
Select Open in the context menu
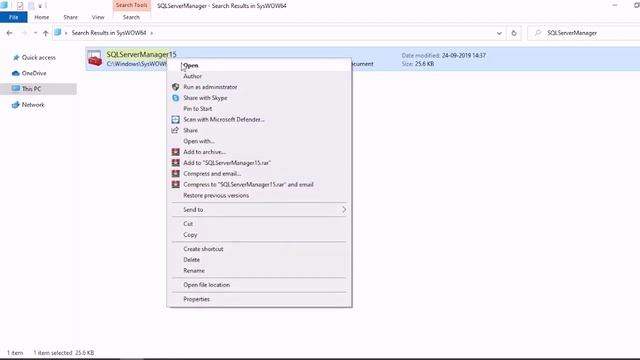pos(259,65)
